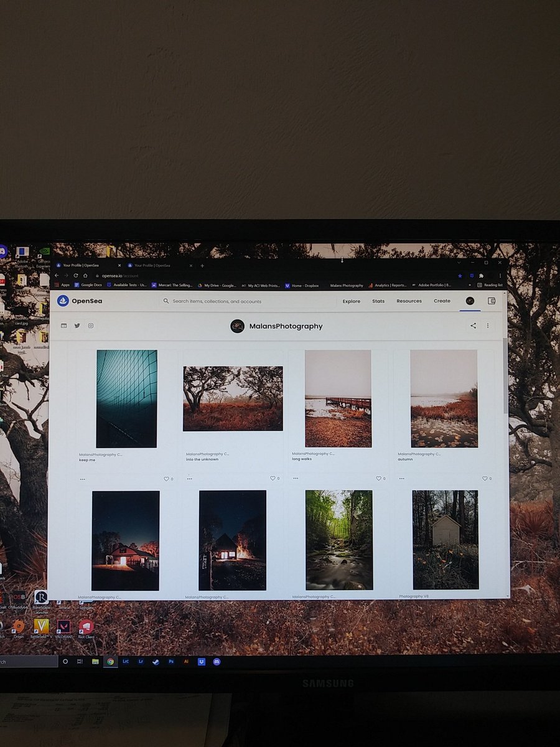Open a new tab with the plus button
Viewport: 560px width, 747px height.
tap(202, 265)
